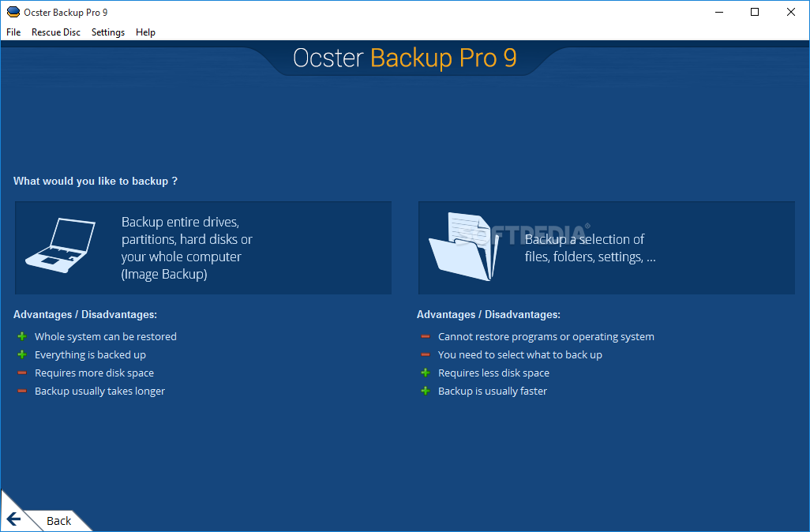Image resolution: width=810 pixels, height=532 pixels.
Task: Click plus icon beside Backup is usually faster
Action: (x=426, y=391)
